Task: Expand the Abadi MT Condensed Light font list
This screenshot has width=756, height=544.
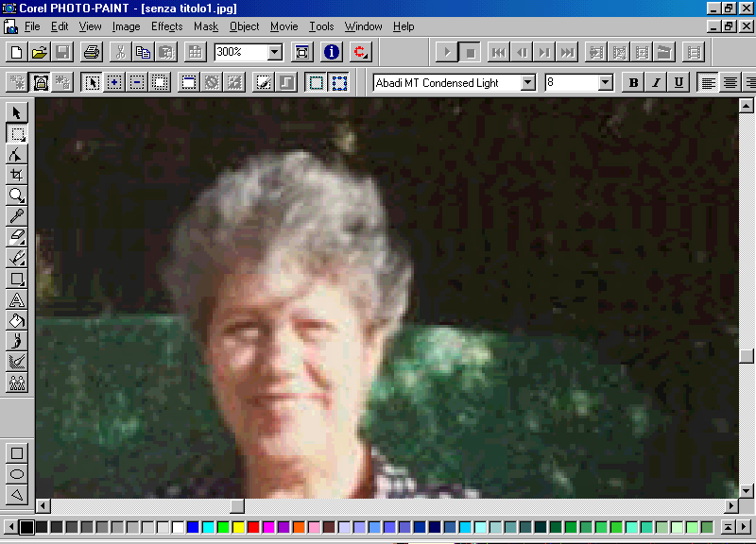Action: click(528, 83)
